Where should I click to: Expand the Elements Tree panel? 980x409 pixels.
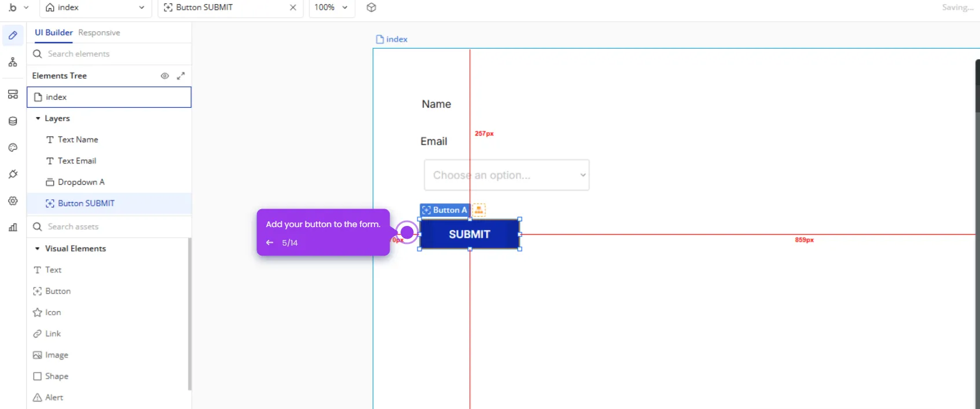tap(181, 76)
